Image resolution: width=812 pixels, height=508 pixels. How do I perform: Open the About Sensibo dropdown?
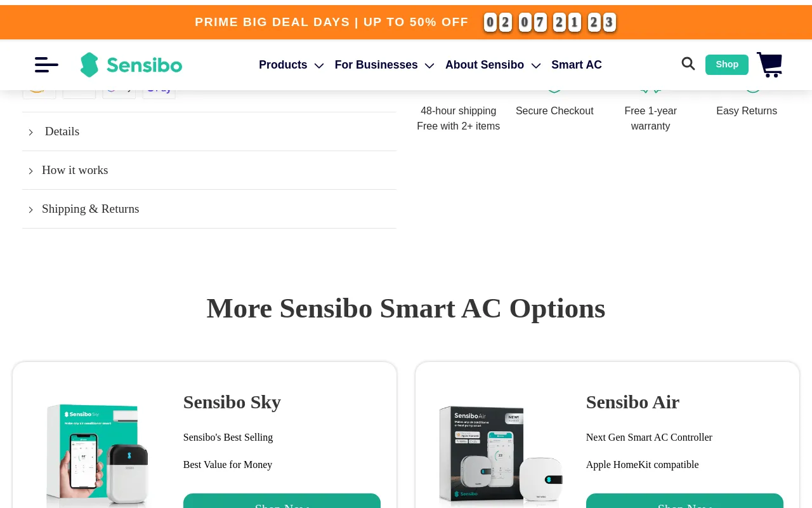(x=493, y=65)
